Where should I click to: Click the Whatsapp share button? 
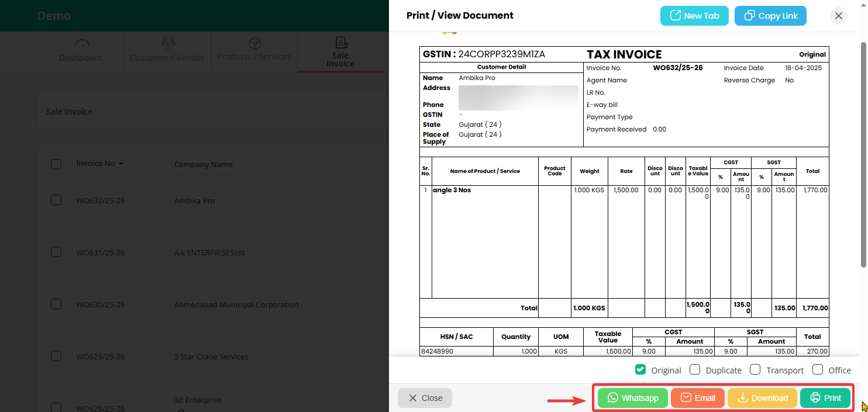pyautogui.click(x=633, y=398)
